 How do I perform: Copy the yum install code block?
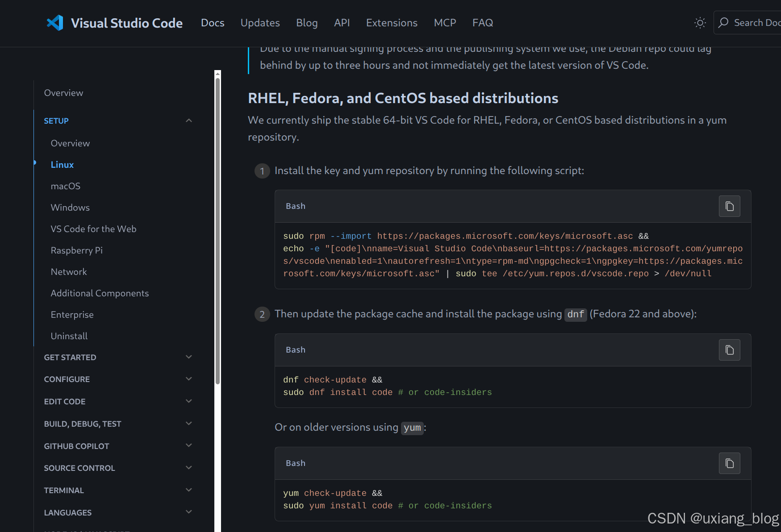pyautogui.click(x=730, y=463)
